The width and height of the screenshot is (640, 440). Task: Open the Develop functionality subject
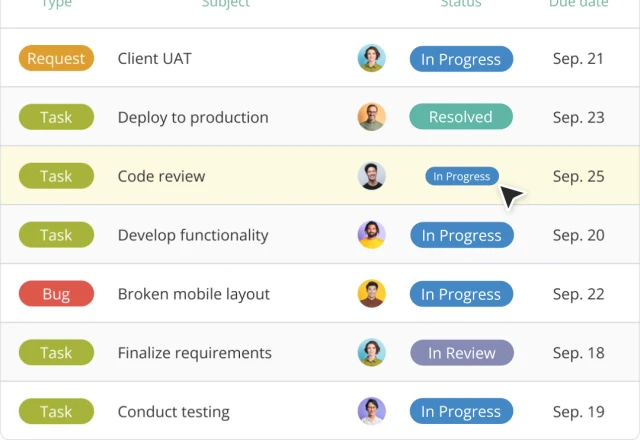point(193,235)
